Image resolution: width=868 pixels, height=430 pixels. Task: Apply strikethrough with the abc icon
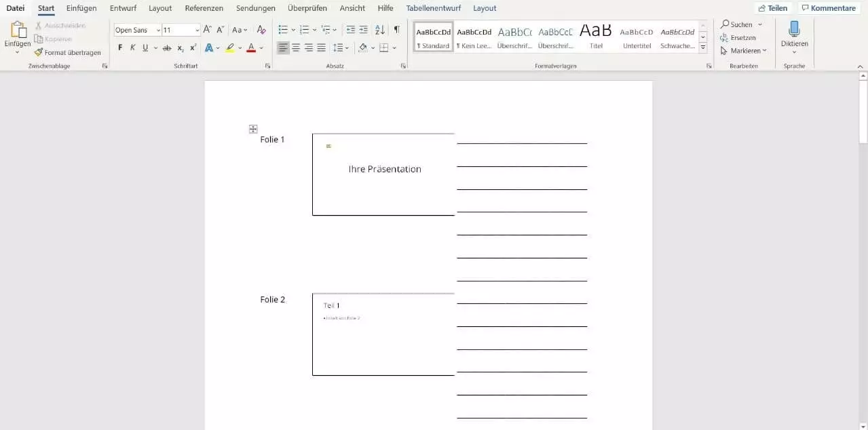coord(166,48)
